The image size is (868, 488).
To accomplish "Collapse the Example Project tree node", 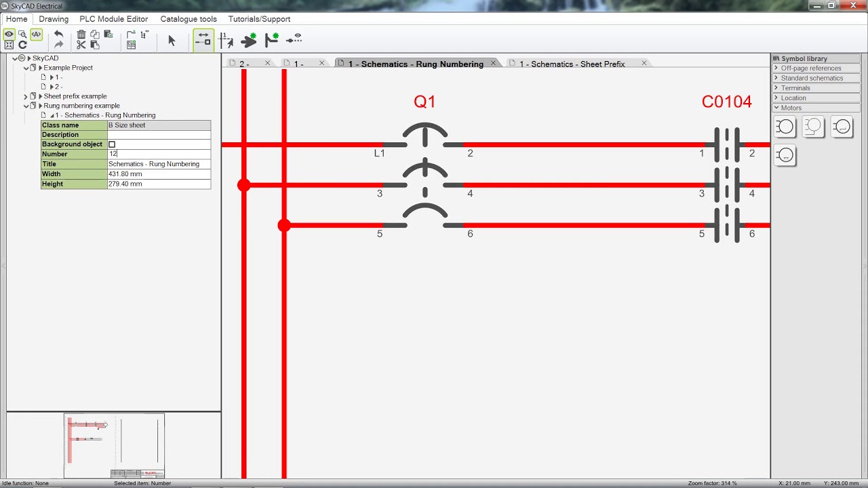I will coord(26,68).
